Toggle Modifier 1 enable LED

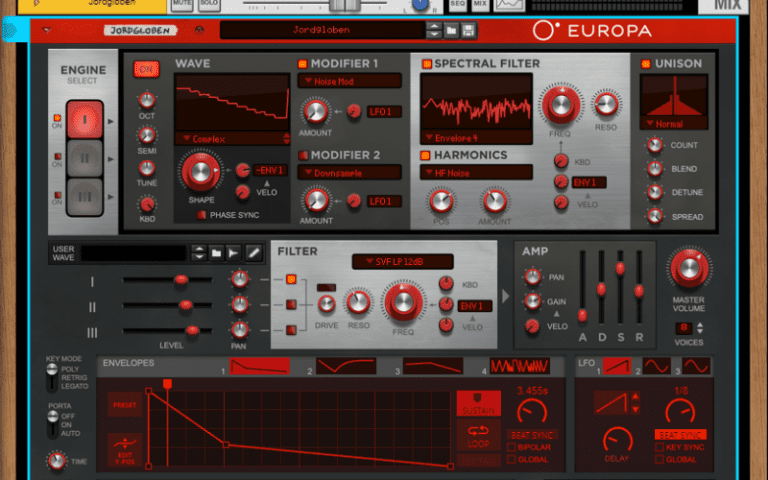pos(302,64)
